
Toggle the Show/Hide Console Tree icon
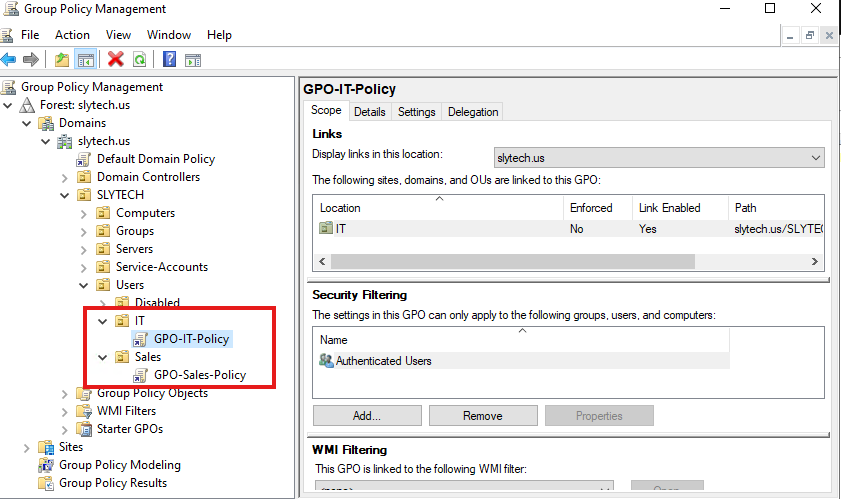click(85, 60)
